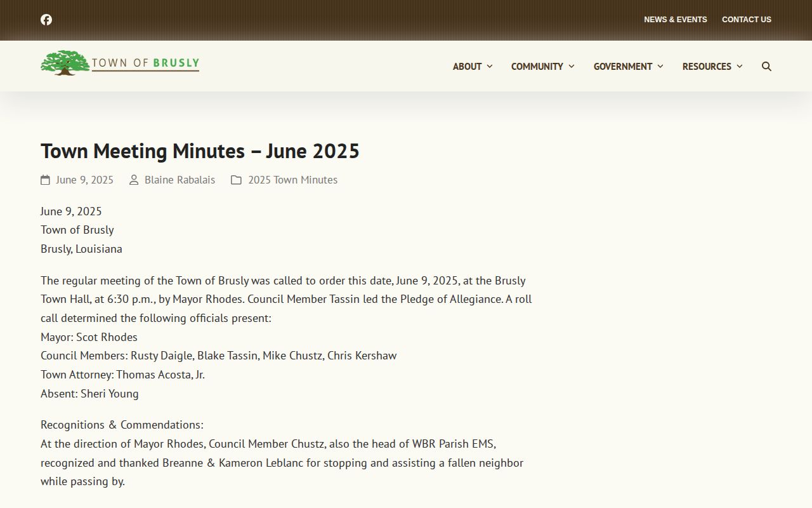Image resolution: width=812 pixels, height=508 pixels.
Task: Click 'Town Attorney: Thomas Acosta, Jr.'
Action: (122, 375)
